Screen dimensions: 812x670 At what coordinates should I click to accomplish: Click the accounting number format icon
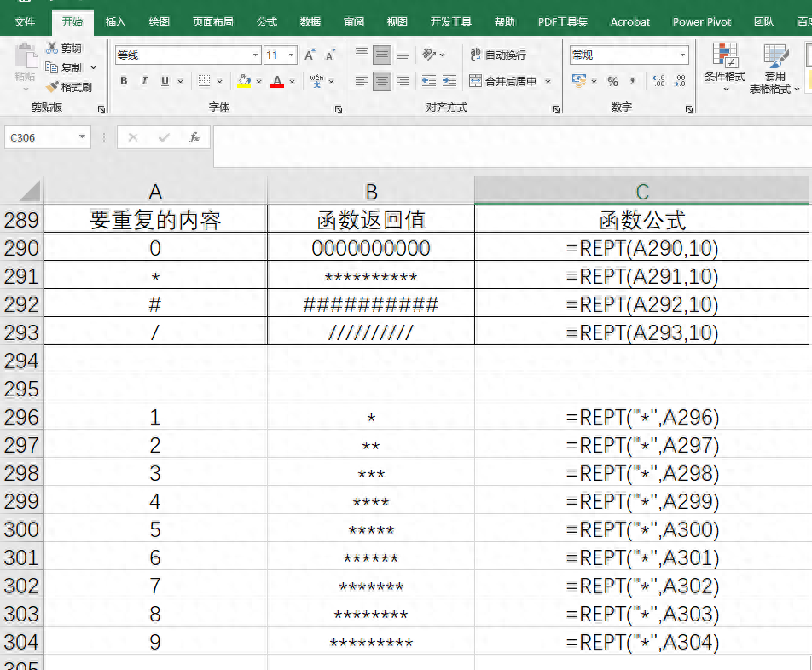579,81
